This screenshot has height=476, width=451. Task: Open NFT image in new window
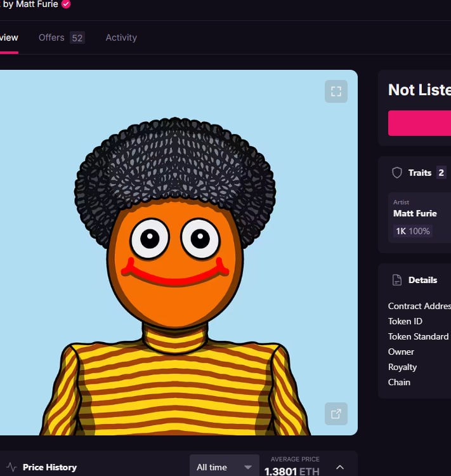pyautogui.click(x=336, y=414)
